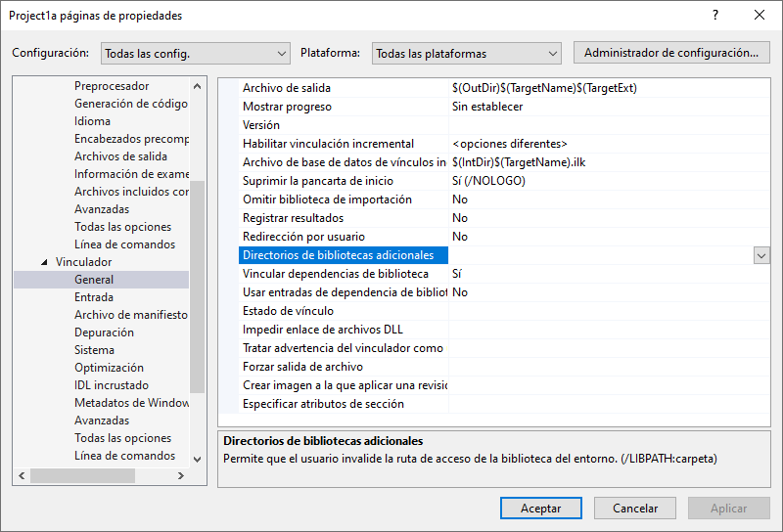Click the <opciones diferentes> value
This screenshot has width=783, height=532.
tap(509, 144)
